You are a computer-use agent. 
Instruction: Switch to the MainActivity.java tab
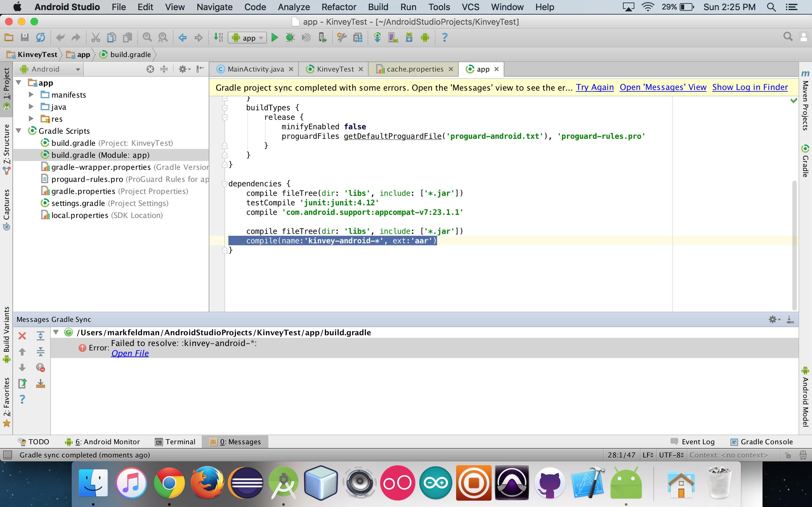(255, 69)
